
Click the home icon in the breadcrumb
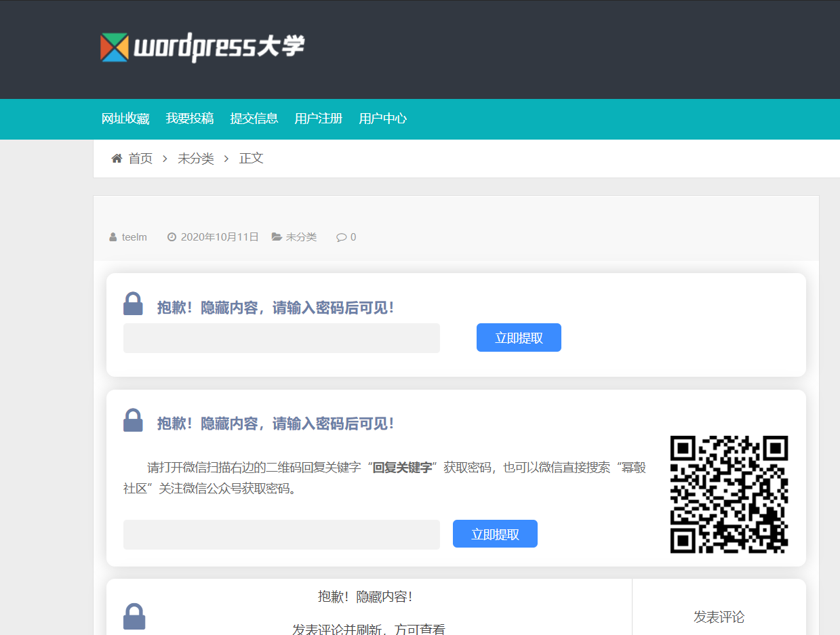pos(116,158)
